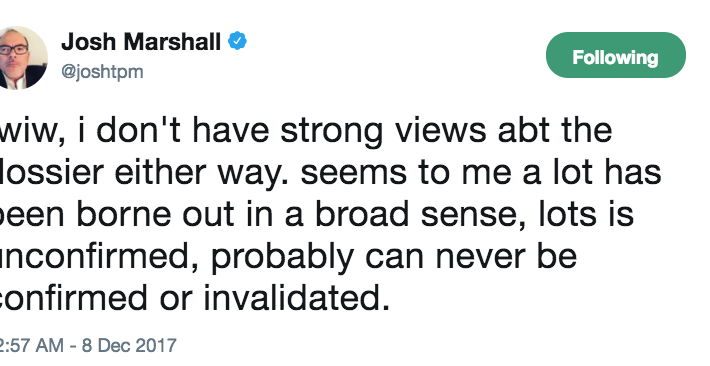This screenshot has height=366, width=710.
Task: Click the word 'Following' on green button
Action: [615, 58]
